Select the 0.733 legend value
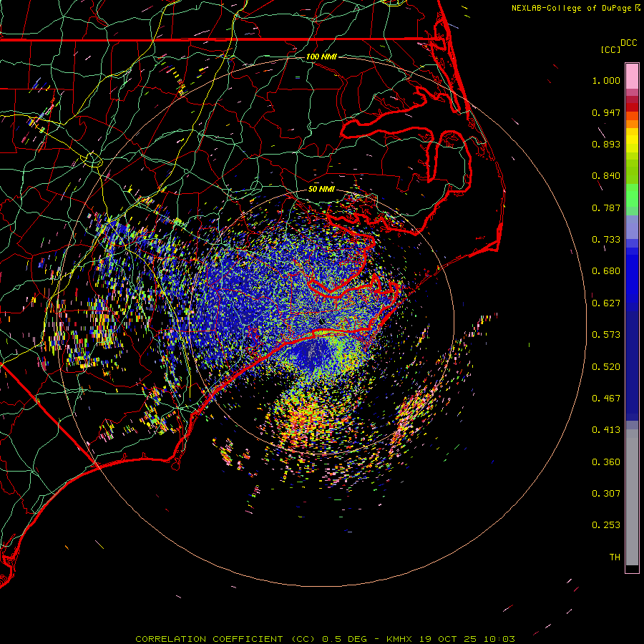Image resolution: width=644 pixels, height=644 pixels. 606,240
